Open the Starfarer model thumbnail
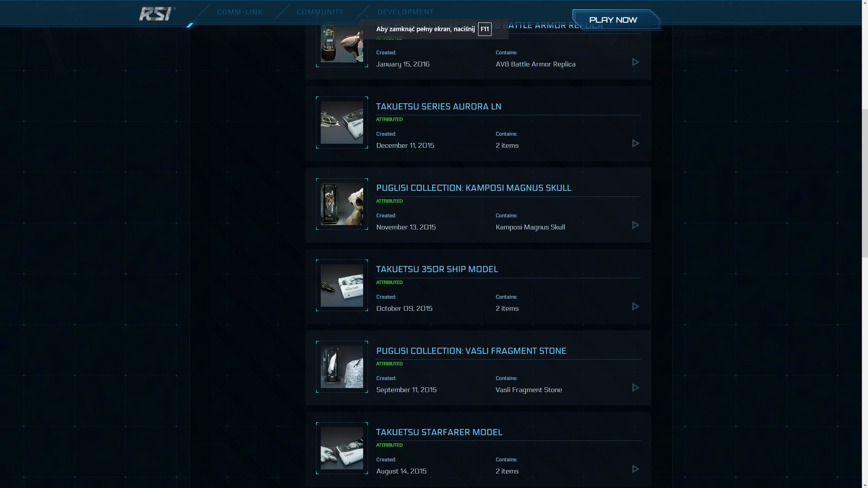 click(342, 448)
